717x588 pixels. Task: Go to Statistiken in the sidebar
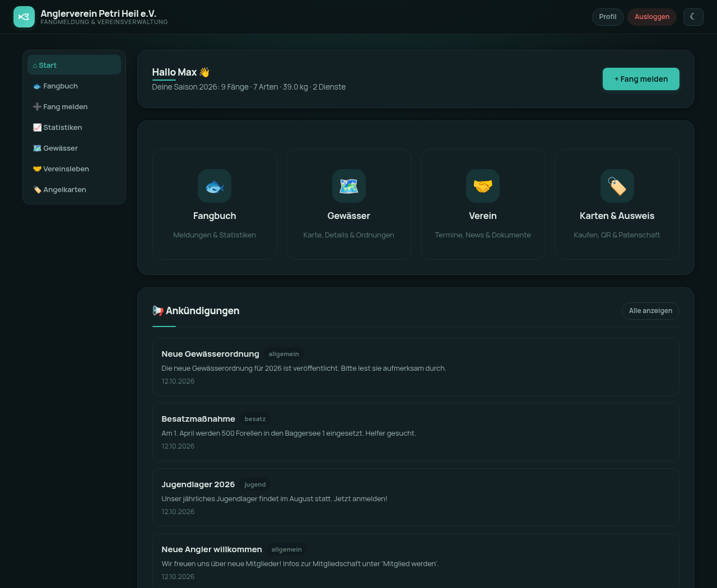74,127
